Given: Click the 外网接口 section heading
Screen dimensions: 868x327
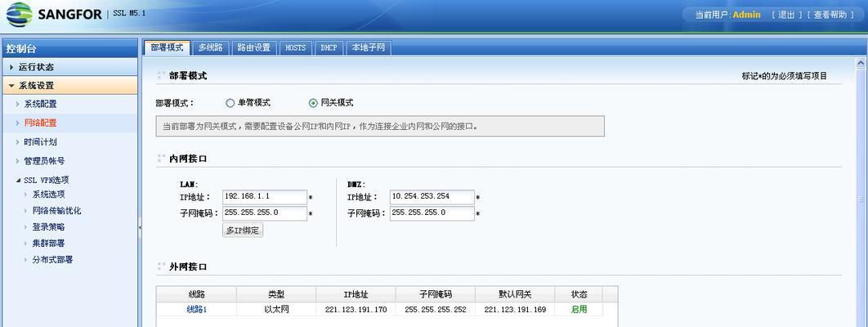Looking at the screenshot, I should coord(188,267).
